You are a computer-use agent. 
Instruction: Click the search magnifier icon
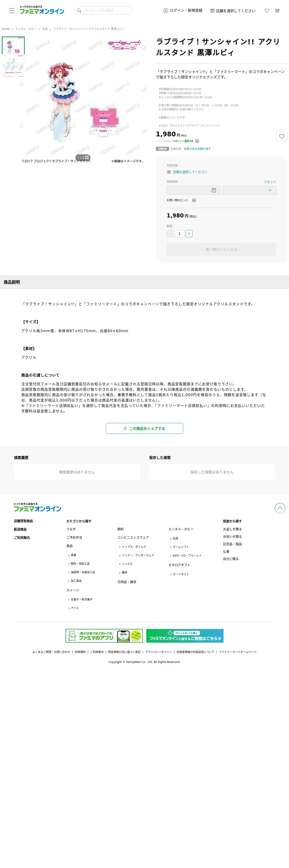tap(79, 10)
